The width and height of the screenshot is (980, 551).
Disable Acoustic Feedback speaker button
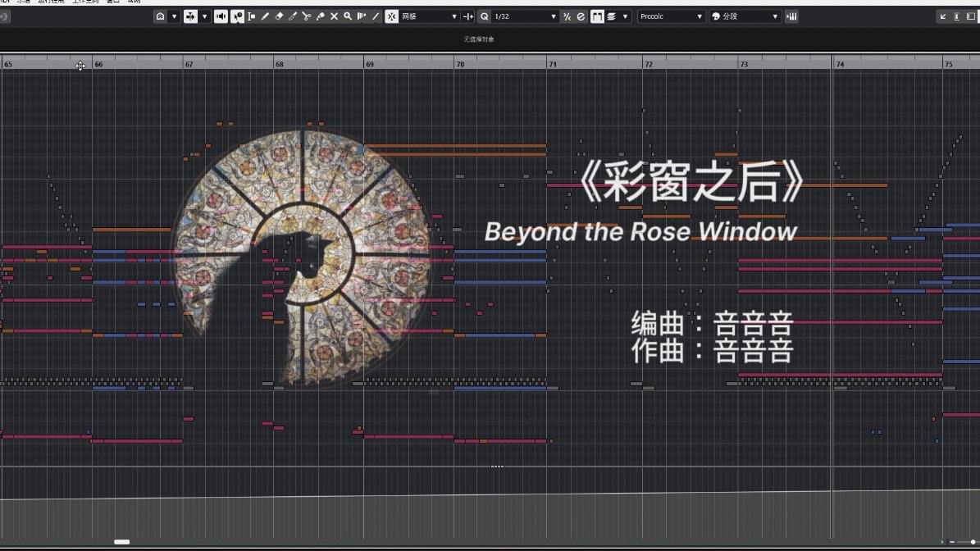tap(221, 17)
